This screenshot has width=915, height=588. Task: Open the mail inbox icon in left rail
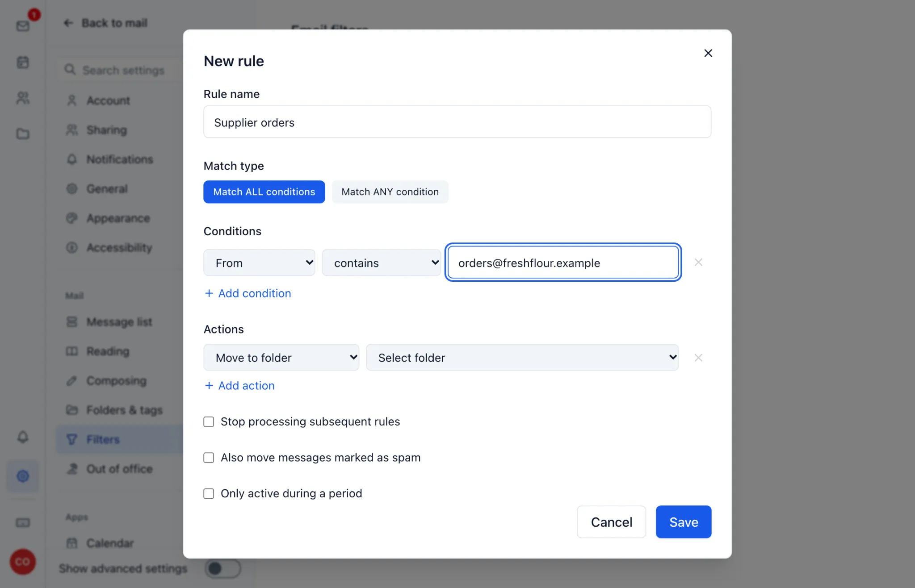point(23,26)
